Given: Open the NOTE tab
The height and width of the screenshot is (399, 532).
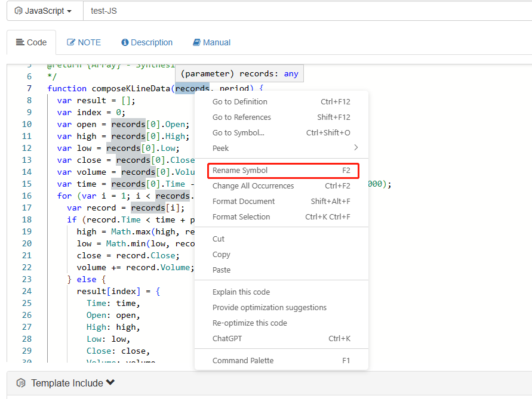Looking at the screenshot, I should [84, 42].
